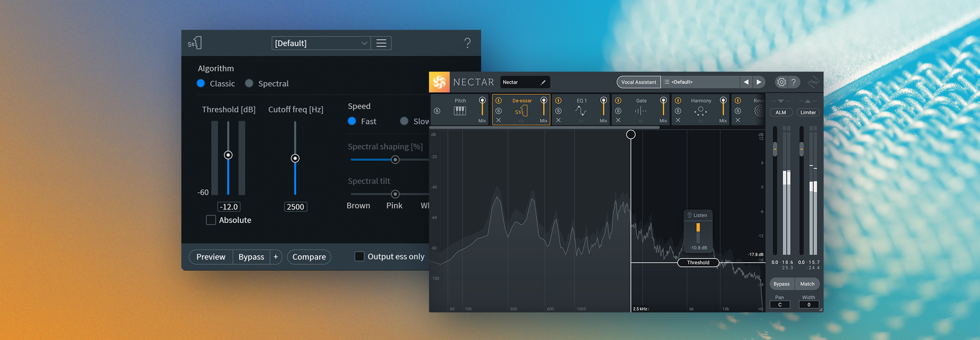Click the Vocal Assistant button
Viewport: 980px width, 340px height.
pyautogui.click(x=639, y=82)
